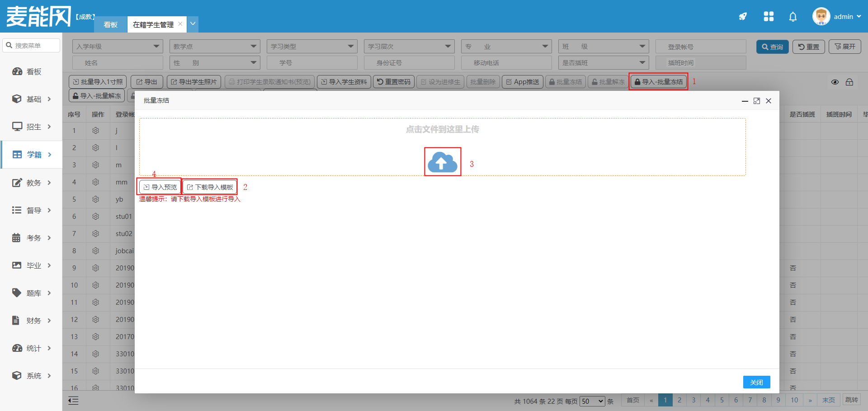
Task: Collapse sidebar with bottom-left menu icon
Action: click(73, 400)
